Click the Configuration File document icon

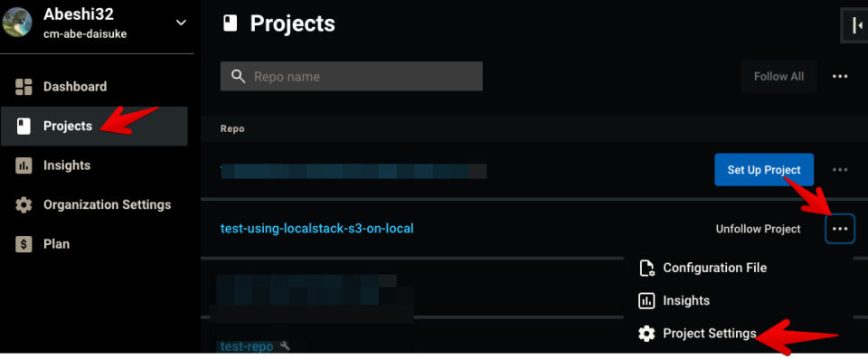point(646,269)
